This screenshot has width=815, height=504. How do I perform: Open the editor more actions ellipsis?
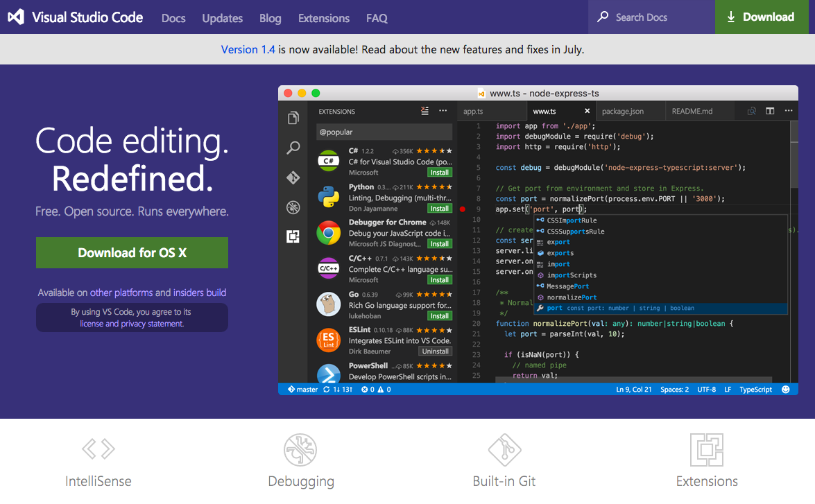789,111
